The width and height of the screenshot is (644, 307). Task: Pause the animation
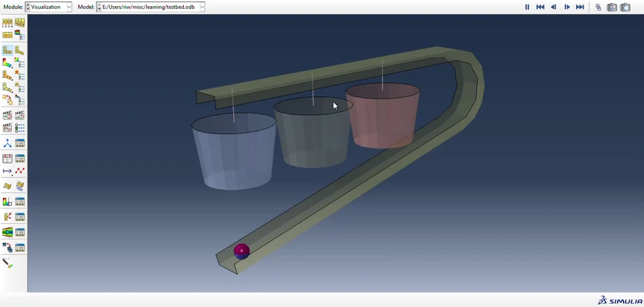pos(527,7)
